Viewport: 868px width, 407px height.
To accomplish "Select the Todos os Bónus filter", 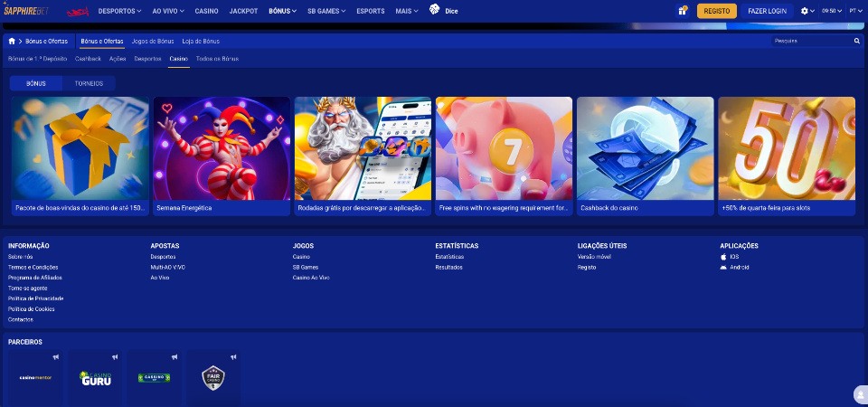I will pos(218,59).
